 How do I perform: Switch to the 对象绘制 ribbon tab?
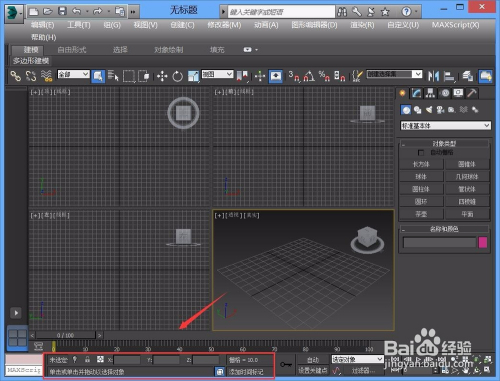coord(169,50)
